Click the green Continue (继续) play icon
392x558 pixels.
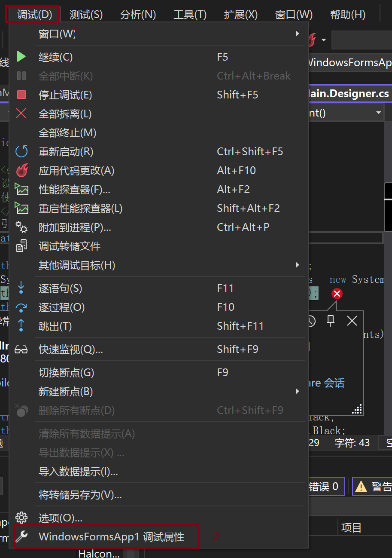(x=21, y=56)
